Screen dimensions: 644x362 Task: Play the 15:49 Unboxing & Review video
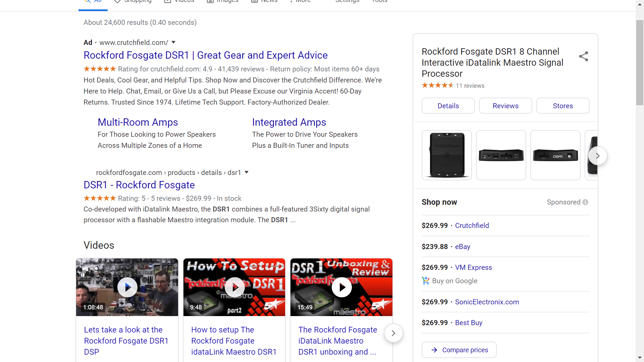coord(341,287)
